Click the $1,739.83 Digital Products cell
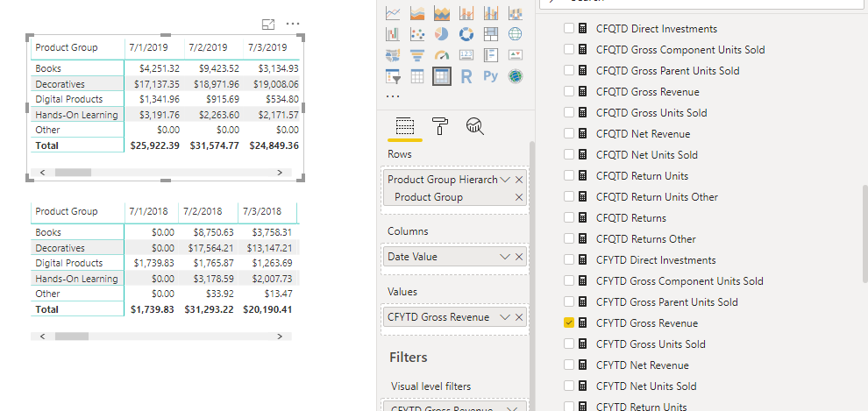This screenshot has width=868, height=411. [153, 263]
